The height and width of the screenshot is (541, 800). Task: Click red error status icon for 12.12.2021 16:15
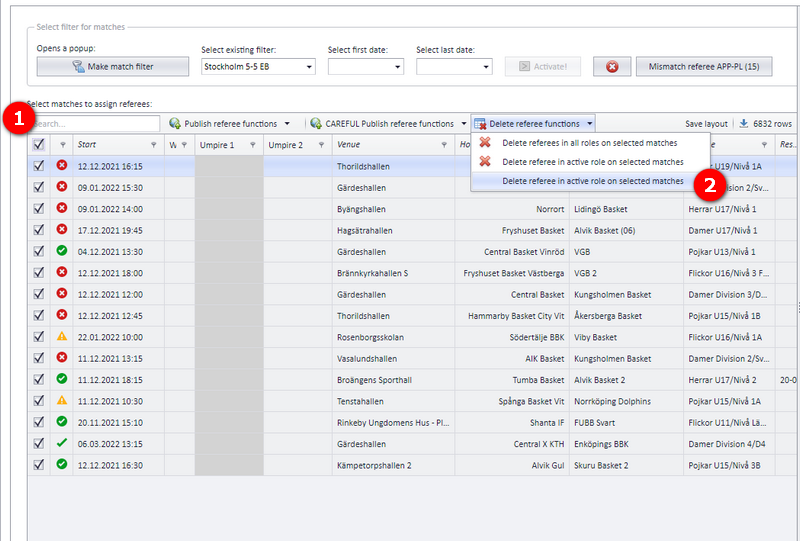pos(62,165)
